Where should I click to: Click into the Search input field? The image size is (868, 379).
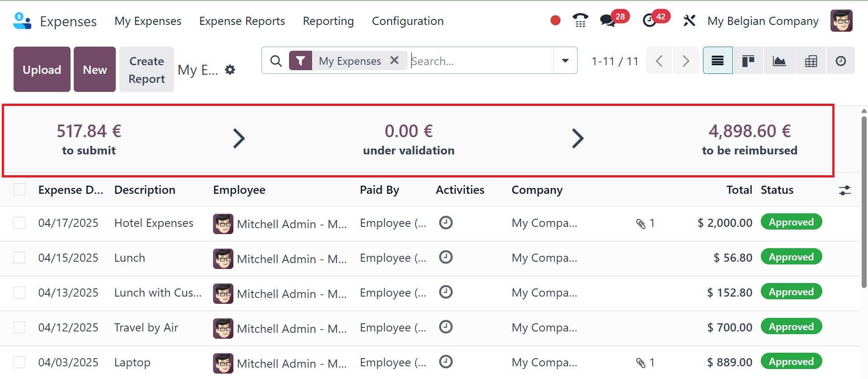[479, 61]
